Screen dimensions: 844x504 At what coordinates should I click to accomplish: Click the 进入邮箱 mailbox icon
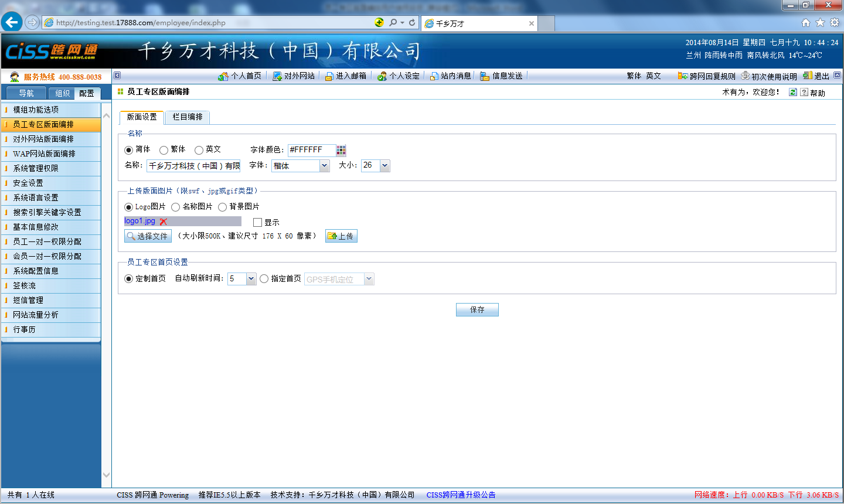click(x=329, y=76)
